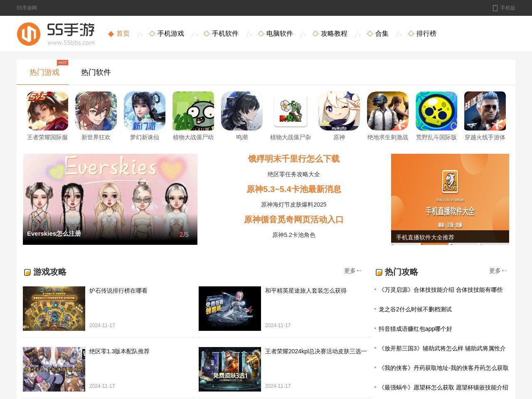The width and height of the screenshot is (532, 399).
Task: Switch to the 手机版 mobile site
Action: pos(504,8)
